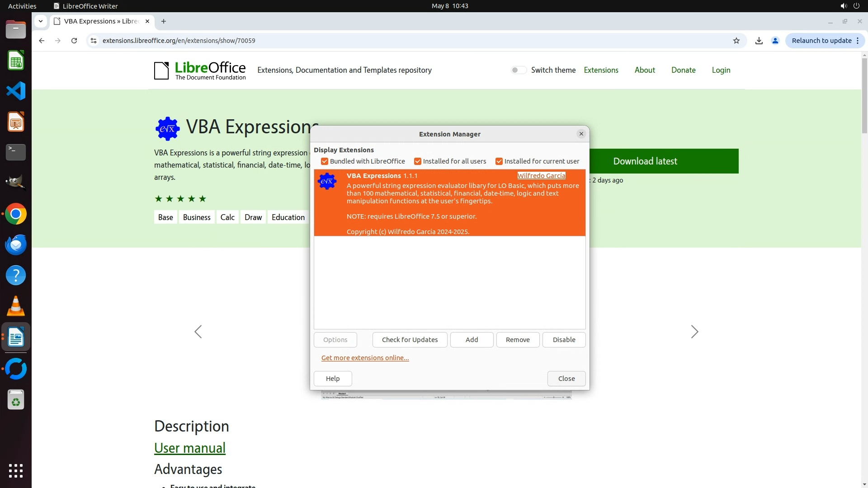The height and width of the screenshot is (488, 868).
Task: Toggle the Switch theme switch
Action: [519, 70]
